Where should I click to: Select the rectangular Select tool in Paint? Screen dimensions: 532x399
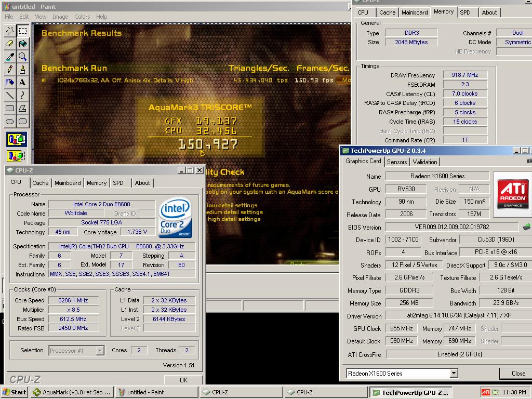23,31
